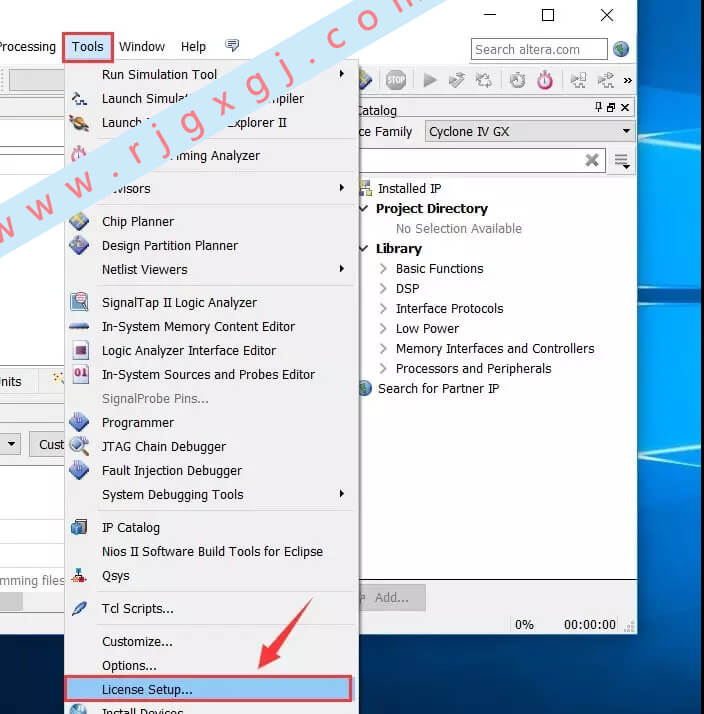The width and height of the screenshot is (704, 714).
Task: Click the RTL simulation toolbar icon
Action: coord(578,80)
